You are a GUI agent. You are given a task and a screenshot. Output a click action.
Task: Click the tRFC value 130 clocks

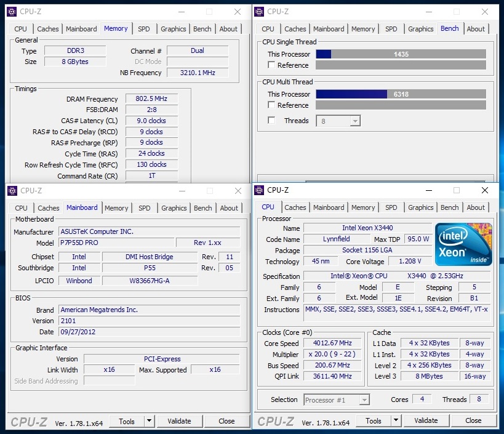(151, 164)
